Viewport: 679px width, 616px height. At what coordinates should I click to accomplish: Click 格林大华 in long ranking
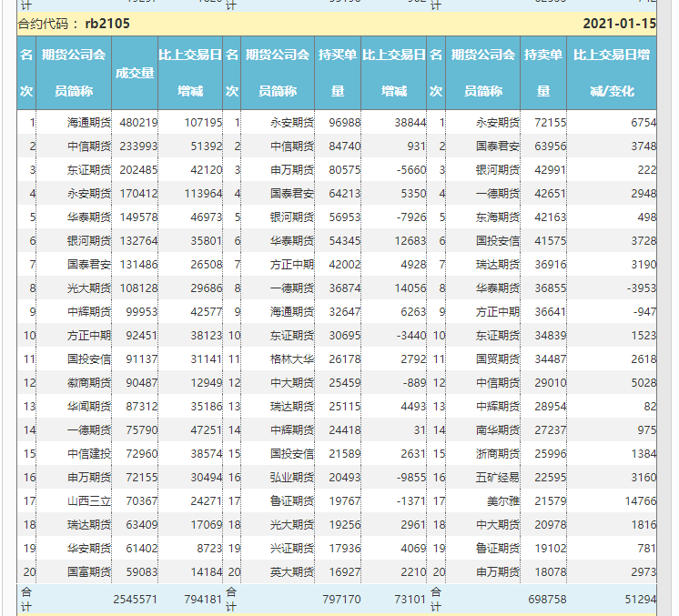point(292,359)
